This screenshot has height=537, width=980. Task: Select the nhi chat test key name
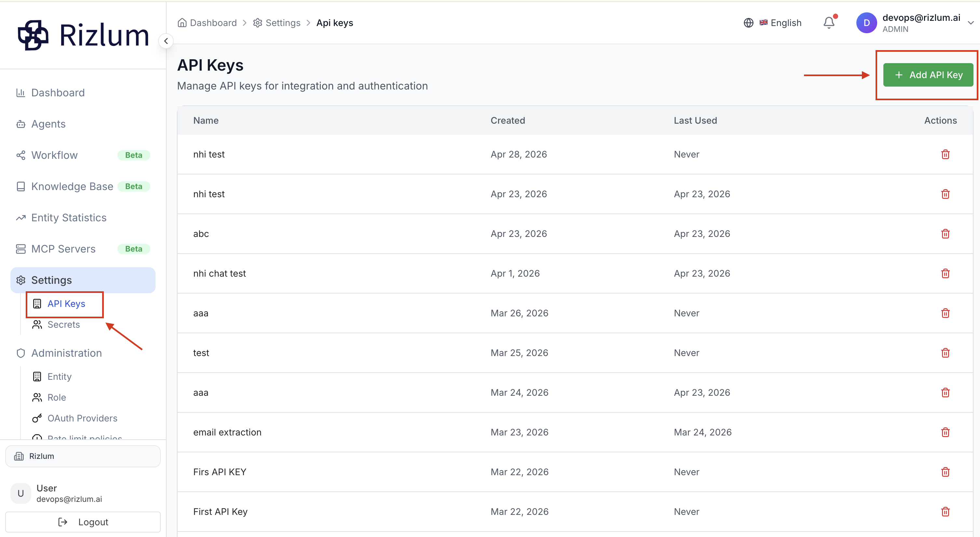coord(220,273)
